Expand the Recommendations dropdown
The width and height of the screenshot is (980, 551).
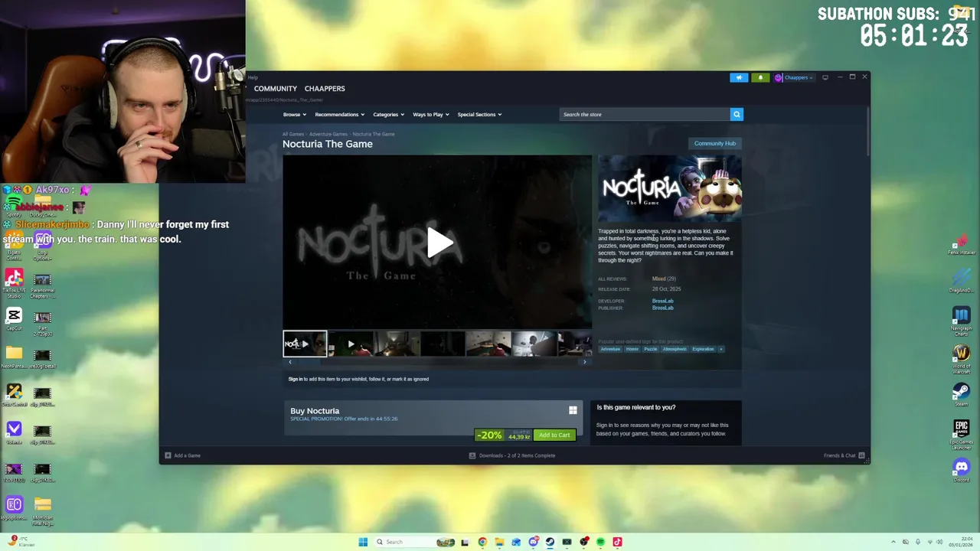pyautogui.click(x=339, y=114)
